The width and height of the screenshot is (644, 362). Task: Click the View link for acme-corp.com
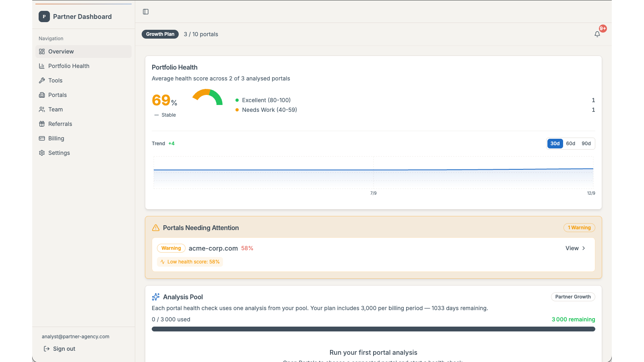click(576, 248)
